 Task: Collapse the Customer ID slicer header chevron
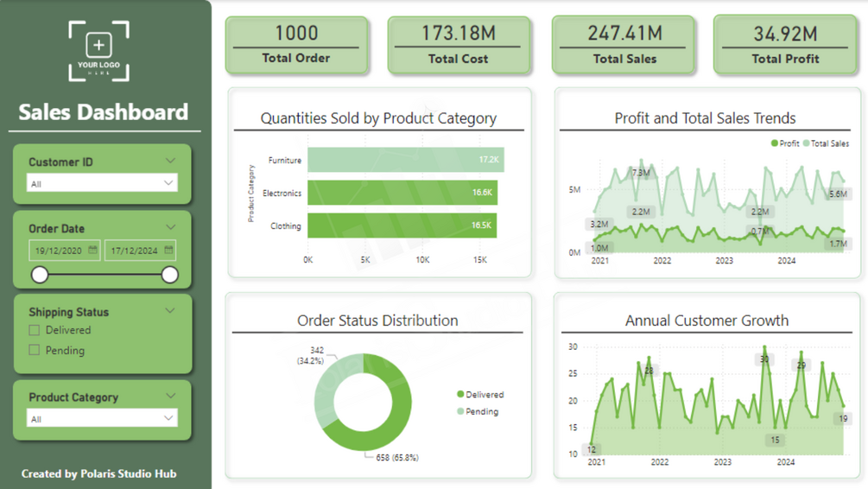coord(170,162)
